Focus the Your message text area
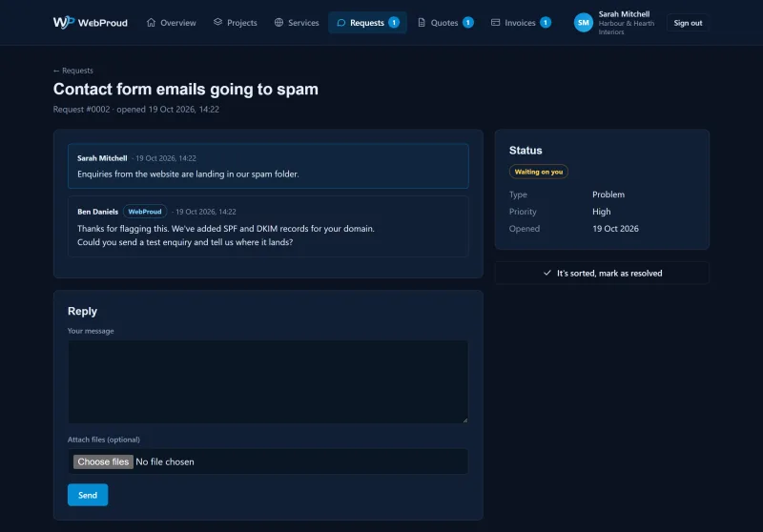Viewport: 763px width, 532px height. tap(268, 381)
